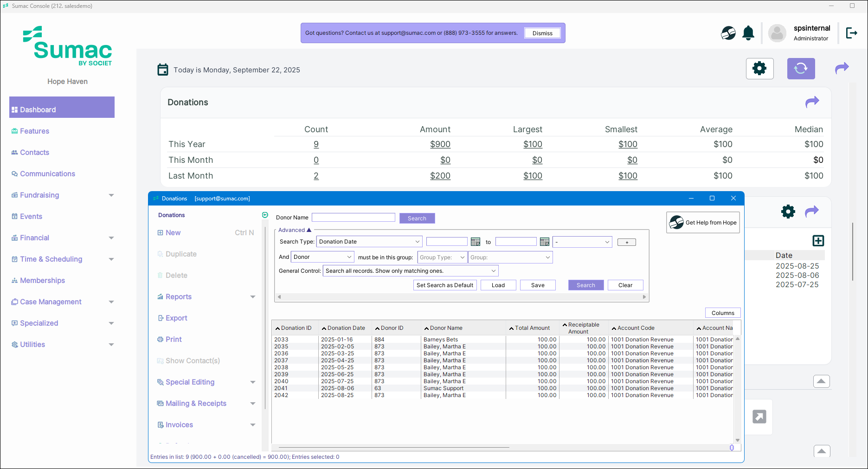Screen dimensions: 868x469
Task: Click the add plus icon above Date
Action: [818, 241]
